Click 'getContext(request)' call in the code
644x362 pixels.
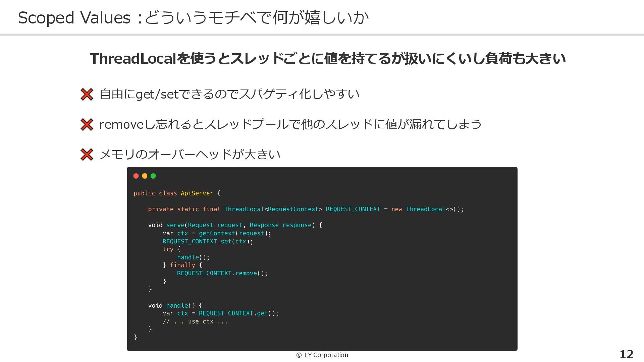[x=235, y=233]
